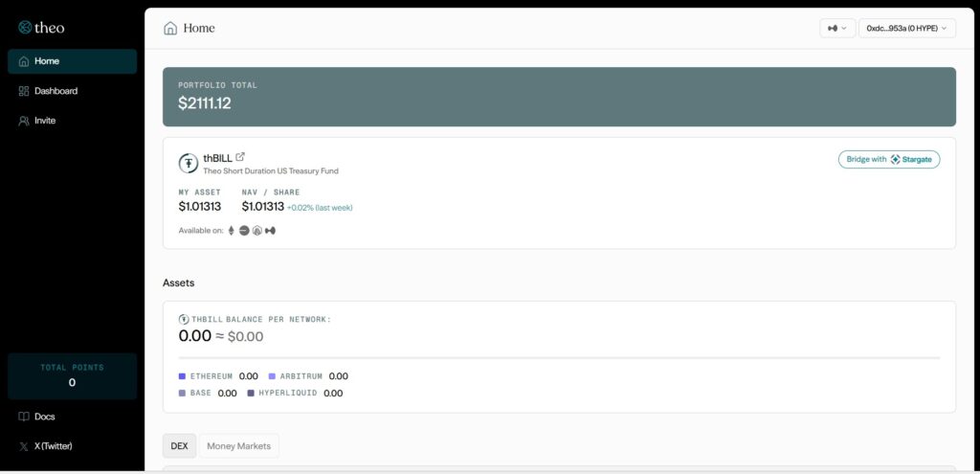Open Docs using the book icon
This screenshot has height=474, width=980.
24,417
